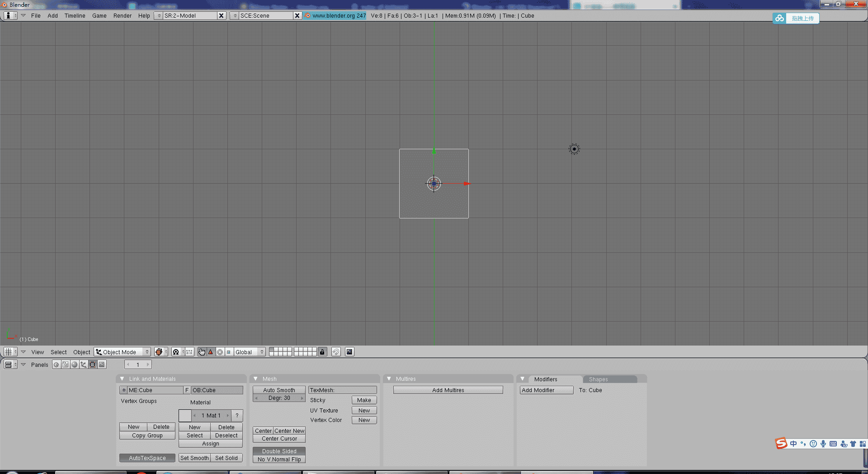Toggle the 3D manipulator hand button
The height and width of the screenshot is (474, 868).
[202, 352]
